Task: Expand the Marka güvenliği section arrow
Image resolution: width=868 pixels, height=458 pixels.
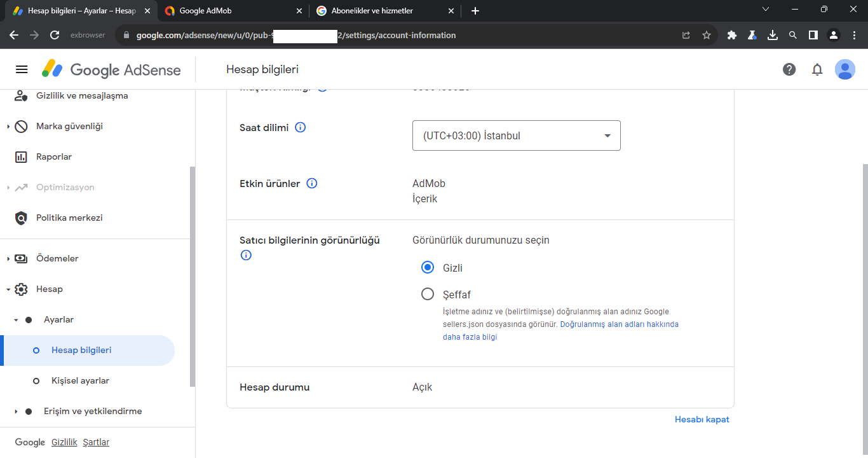Action: 8,127
